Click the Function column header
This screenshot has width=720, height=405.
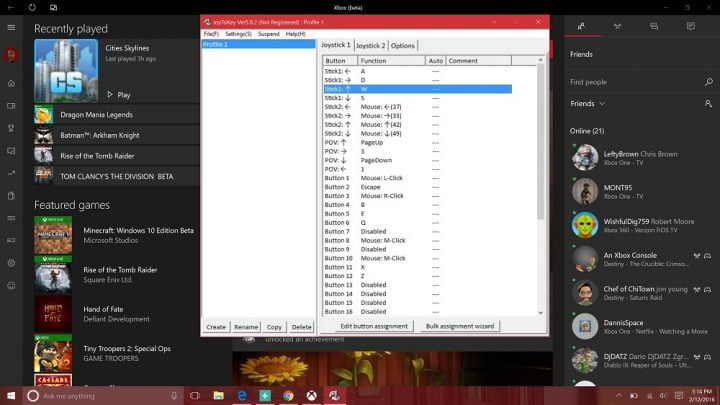391,61
